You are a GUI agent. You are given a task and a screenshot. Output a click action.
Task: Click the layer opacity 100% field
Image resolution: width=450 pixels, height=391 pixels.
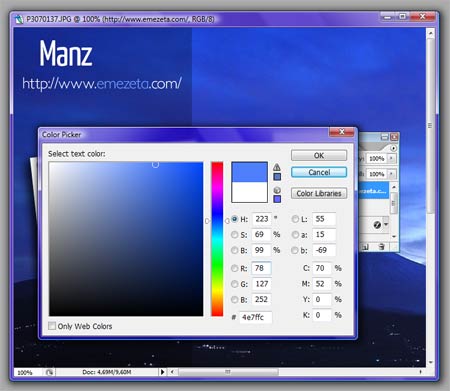pos(377,158)
